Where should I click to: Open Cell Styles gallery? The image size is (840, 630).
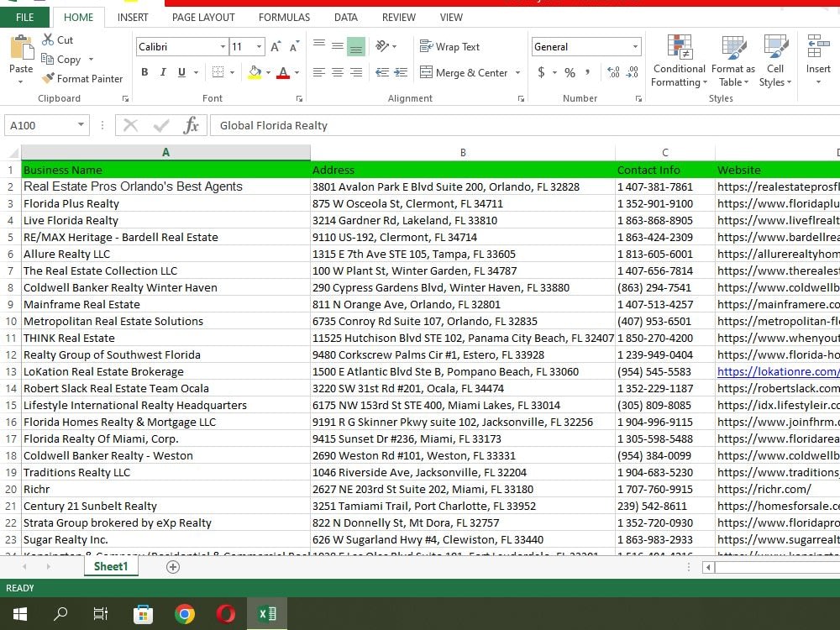774,60
